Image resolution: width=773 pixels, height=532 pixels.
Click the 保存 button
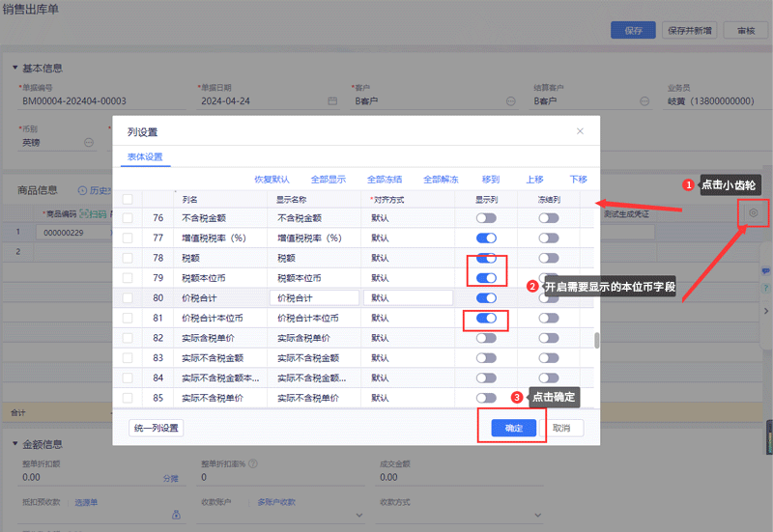coord(634,31)
